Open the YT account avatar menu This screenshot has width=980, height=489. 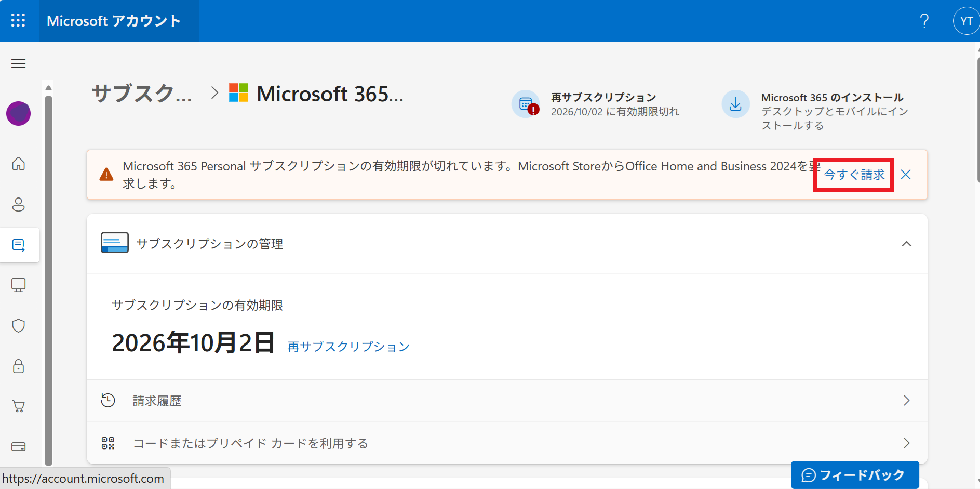point(966,21)
